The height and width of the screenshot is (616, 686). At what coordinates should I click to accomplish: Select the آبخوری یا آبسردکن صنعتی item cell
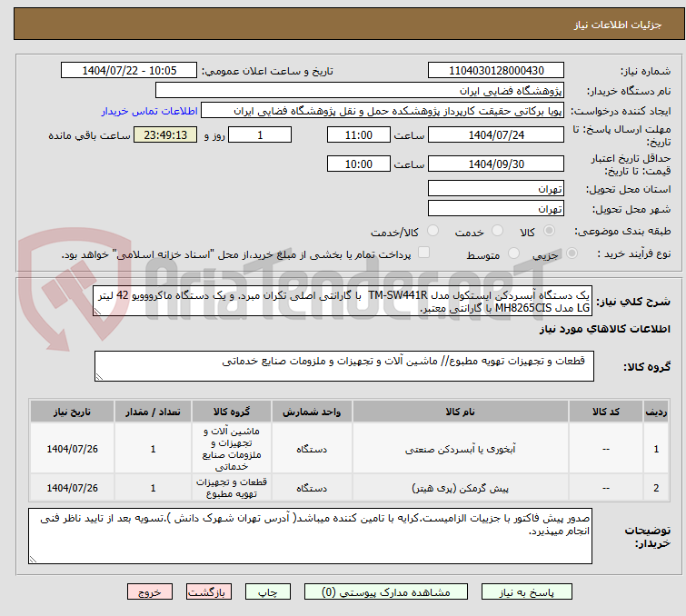point(461,449)
